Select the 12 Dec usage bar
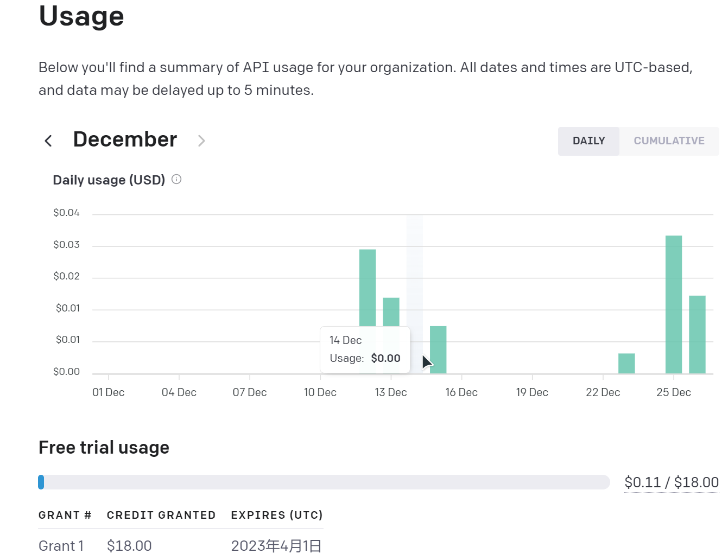This screenshot has width=728, height=560. [x=368, y=288]
